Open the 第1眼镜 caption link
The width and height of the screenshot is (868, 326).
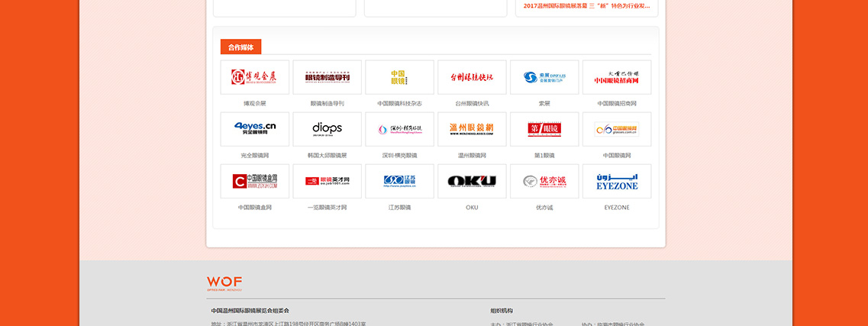[x=545, y=156]
